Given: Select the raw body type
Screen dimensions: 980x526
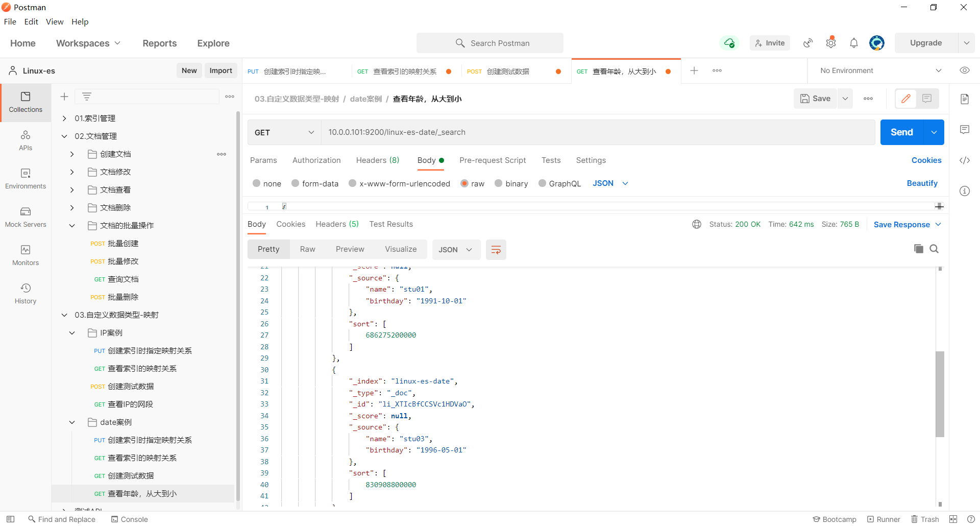Looking at the screenshot, I should (464, 183).
